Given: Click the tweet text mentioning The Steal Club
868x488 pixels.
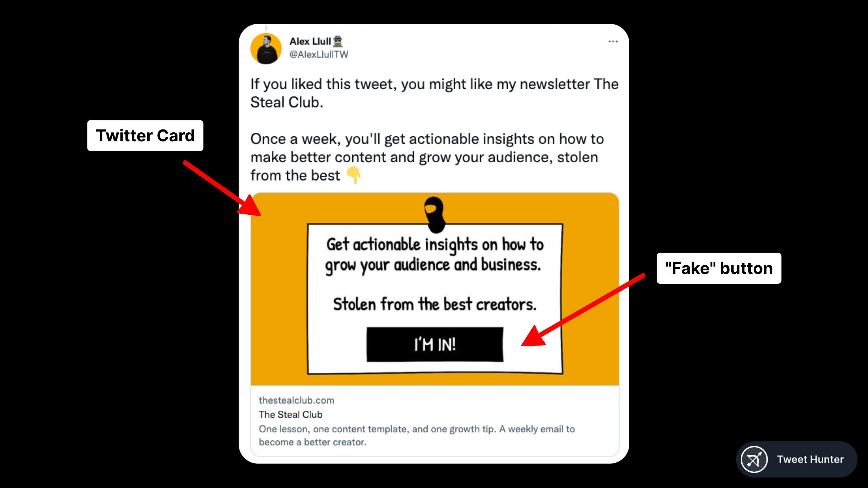Looking at the screenshot, I should pyautogui.click(x=434, y=93).
